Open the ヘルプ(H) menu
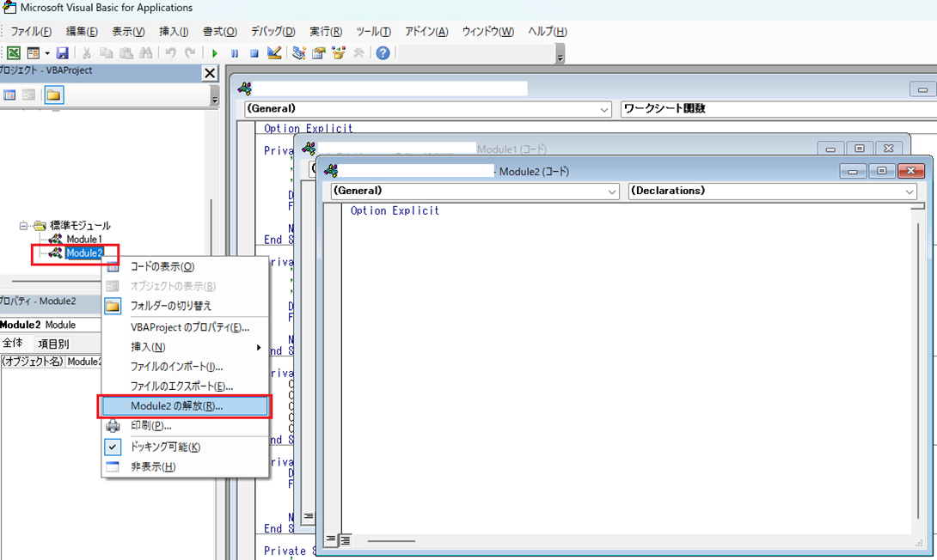The image size is (937, 560). (x=547, y=32)
